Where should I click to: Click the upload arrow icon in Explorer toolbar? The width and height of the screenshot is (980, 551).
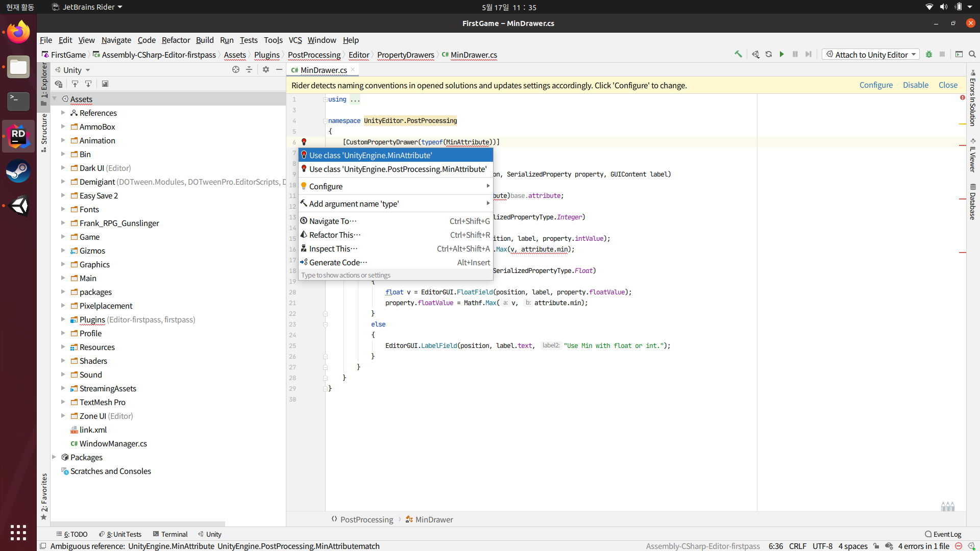(x=75, y=84)
